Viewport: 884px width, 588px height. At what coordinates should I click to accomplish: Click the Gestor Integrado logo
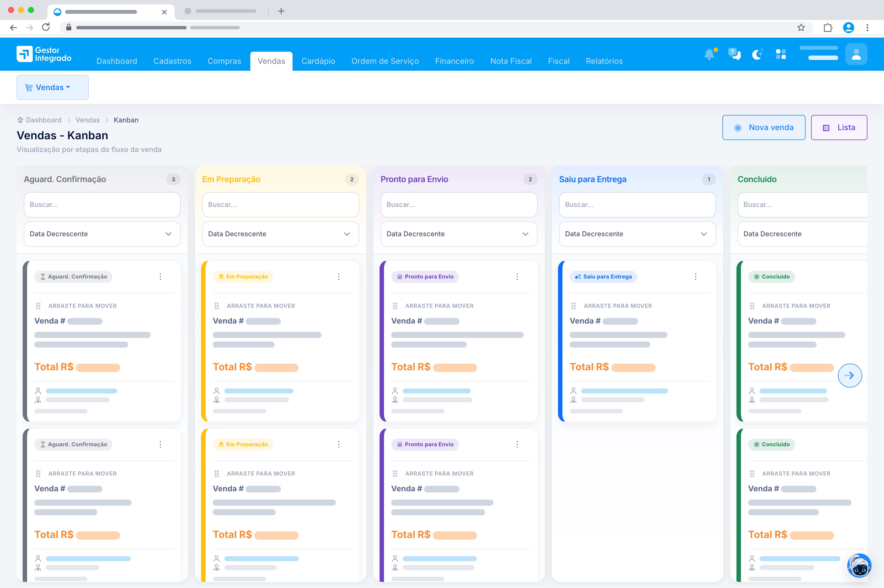pos(44,54)
